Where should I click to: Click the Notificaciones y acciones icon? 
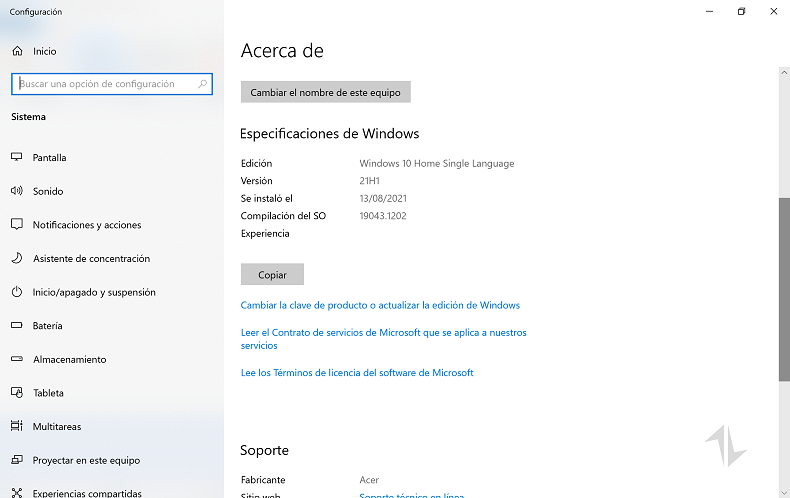(x=17, y=224)
